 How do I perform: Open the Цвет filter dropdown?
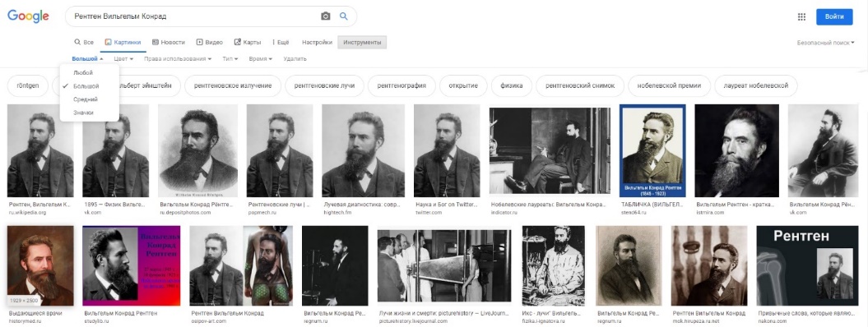click(123, 58)
